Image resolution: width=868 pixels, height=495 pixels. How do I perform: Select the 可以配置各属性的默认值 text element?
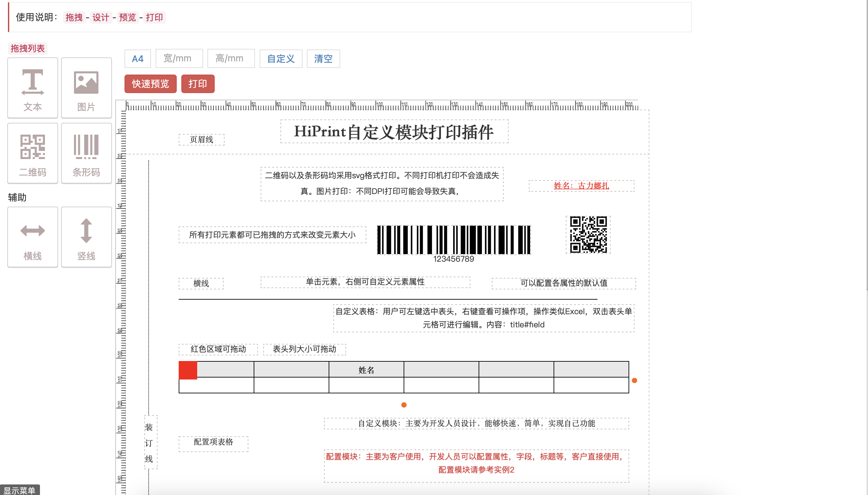point(564,283)
